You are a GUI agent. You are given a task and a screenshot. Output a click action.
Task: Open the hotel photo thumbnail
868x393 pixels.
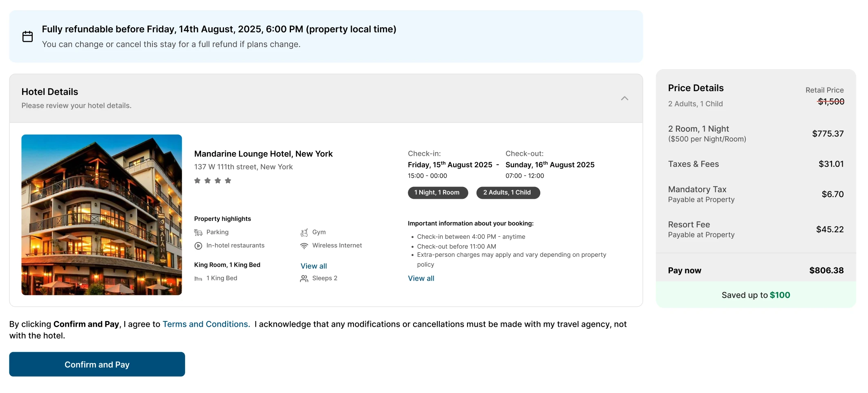(x=102, y=215)
